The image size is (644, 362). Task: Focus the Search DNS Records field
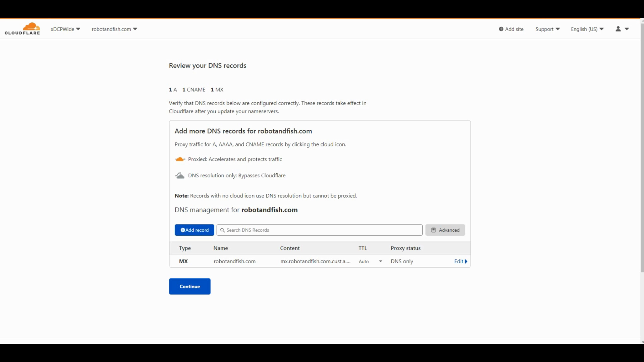(322, 230)
